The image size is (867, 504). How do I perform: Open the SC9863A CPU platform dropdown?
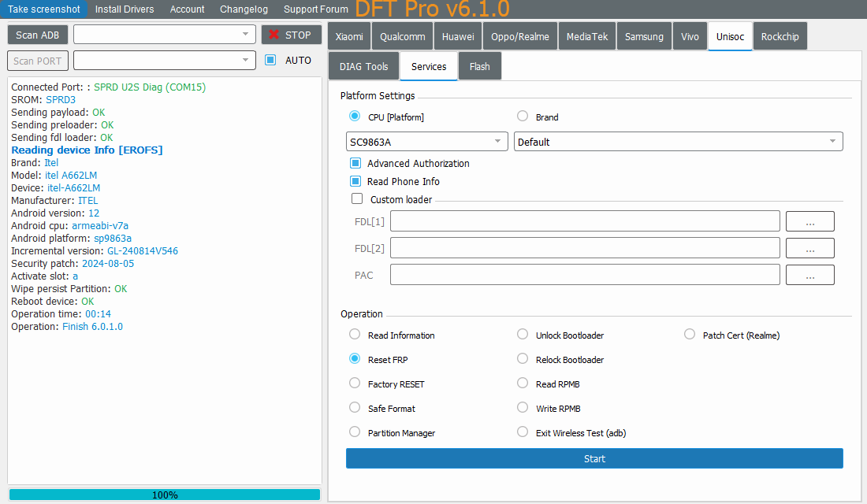[x=426, y=142]
